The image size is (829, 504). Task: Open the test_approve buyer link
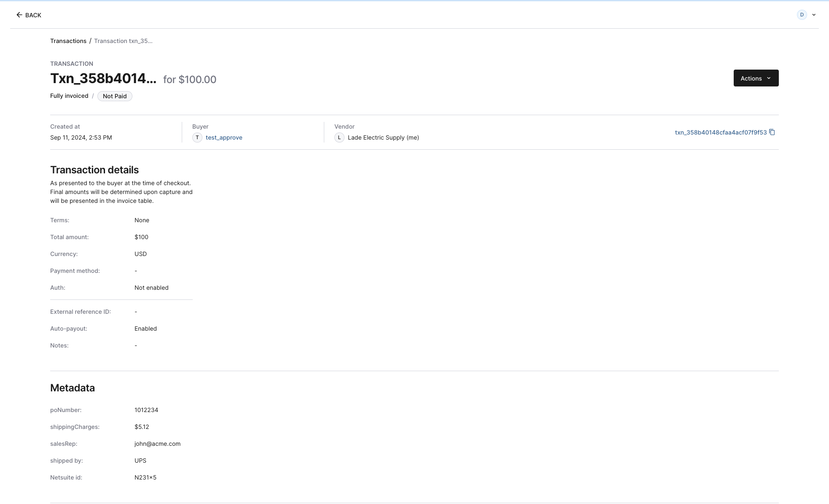[224, 137]
